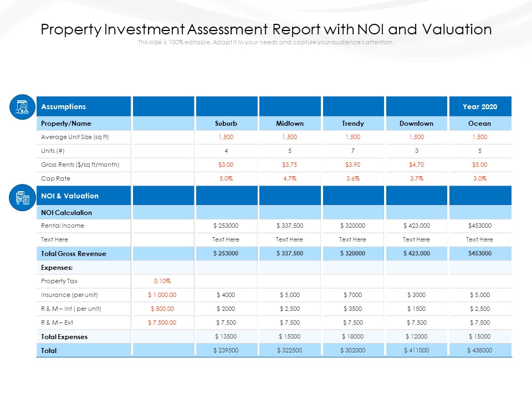Click Suburb's units value 4
Screen dimensions: 532x399
coord(226,151)
